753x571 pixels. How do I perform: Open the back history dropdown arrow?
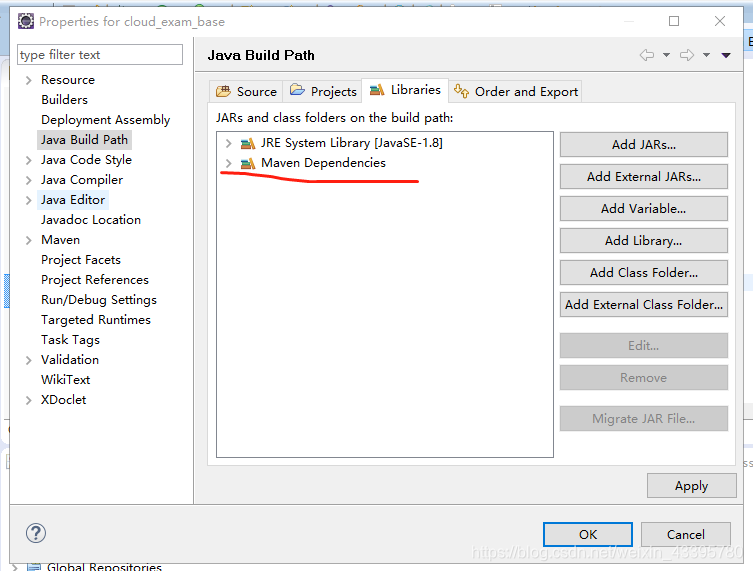click(667, 55)
